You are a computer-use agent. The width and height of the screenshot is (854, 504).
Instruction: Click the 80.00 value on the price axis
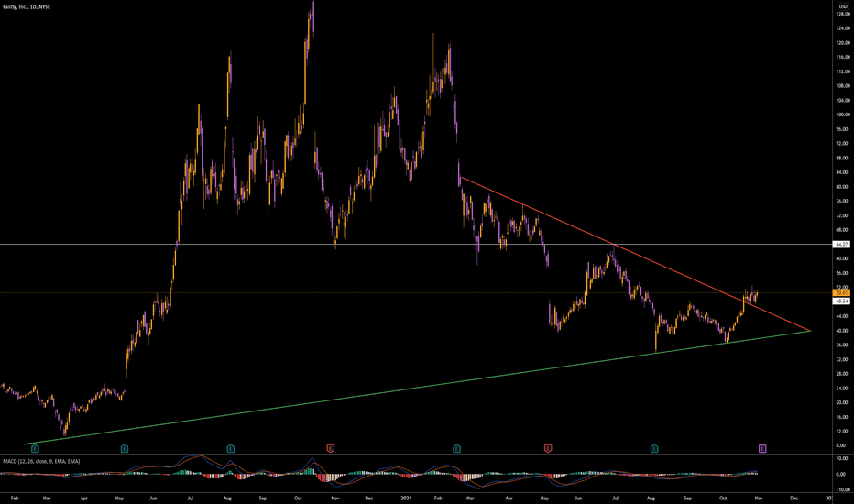tap(843, 187)
